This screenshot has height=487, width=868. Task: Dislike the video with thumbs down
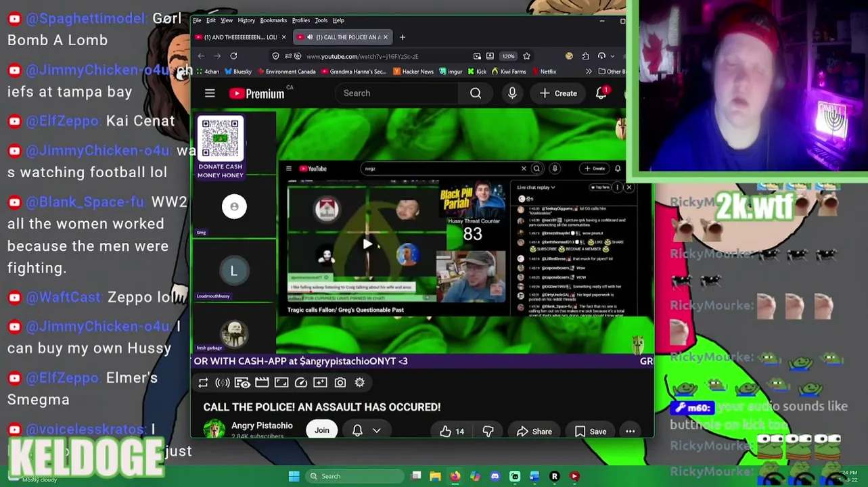(x=488, y=431)
